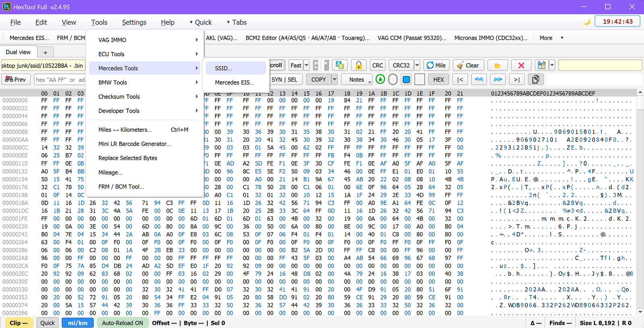
Task: Click the yellow empty input field
Action: click(600, 65)
